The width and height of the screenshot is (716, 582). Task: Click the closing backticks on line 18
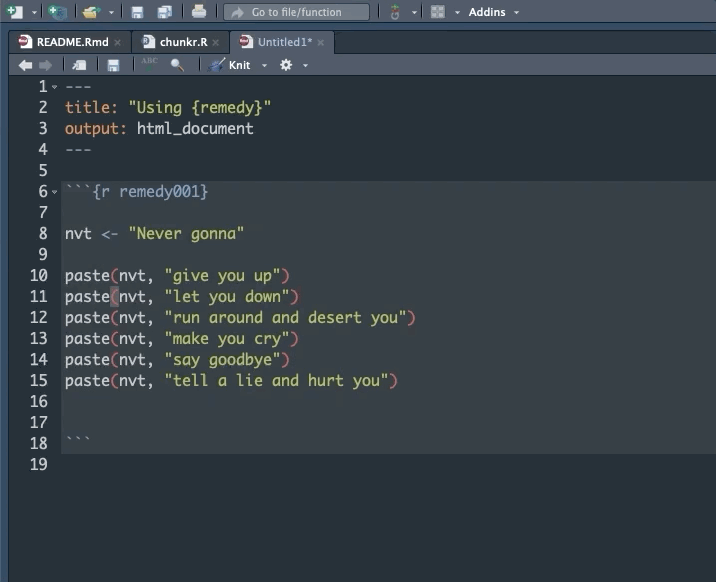tap(78, 440)
